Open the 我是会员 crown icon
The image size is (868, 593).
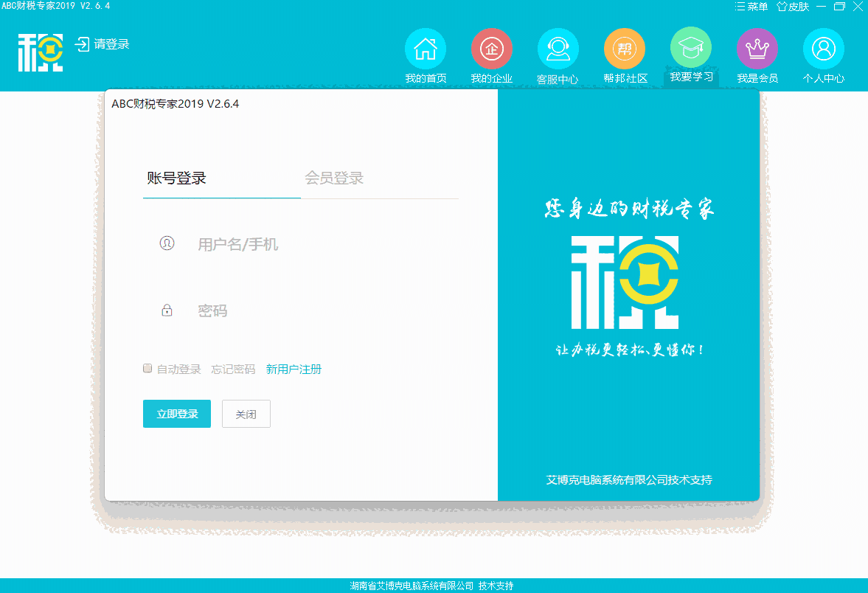pos(757,49)
